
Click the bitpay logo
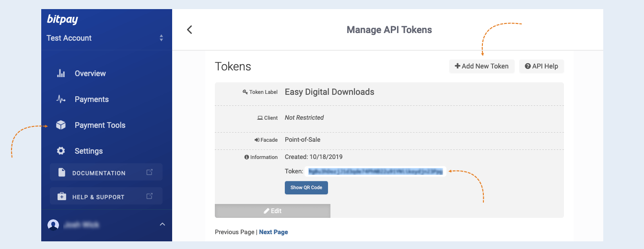pyautogui.click(x=62, y=20)
